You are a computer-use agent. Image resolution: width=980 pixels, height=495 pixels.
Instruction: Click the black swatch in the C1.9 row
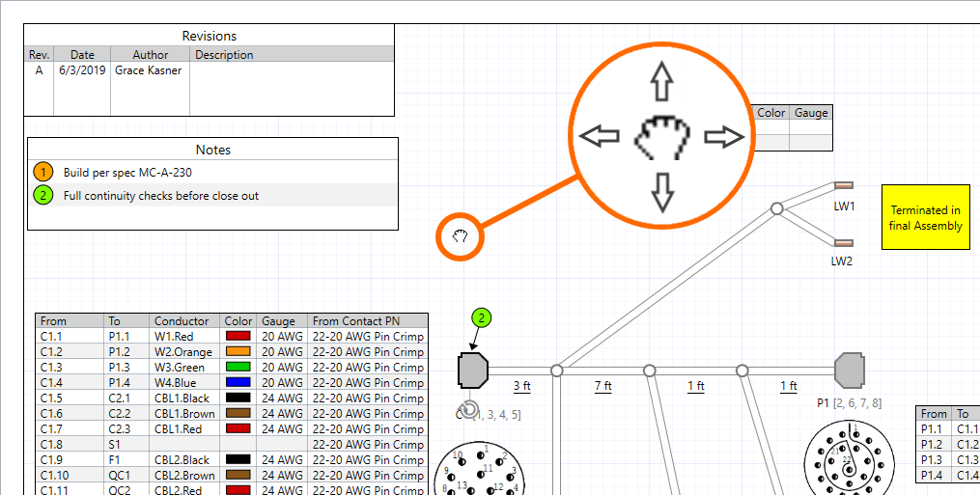coord(238,459)
